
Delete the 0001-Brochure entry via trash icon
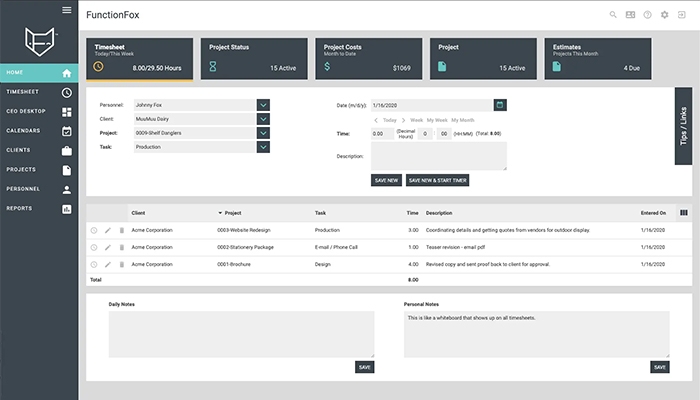(122, 264)
